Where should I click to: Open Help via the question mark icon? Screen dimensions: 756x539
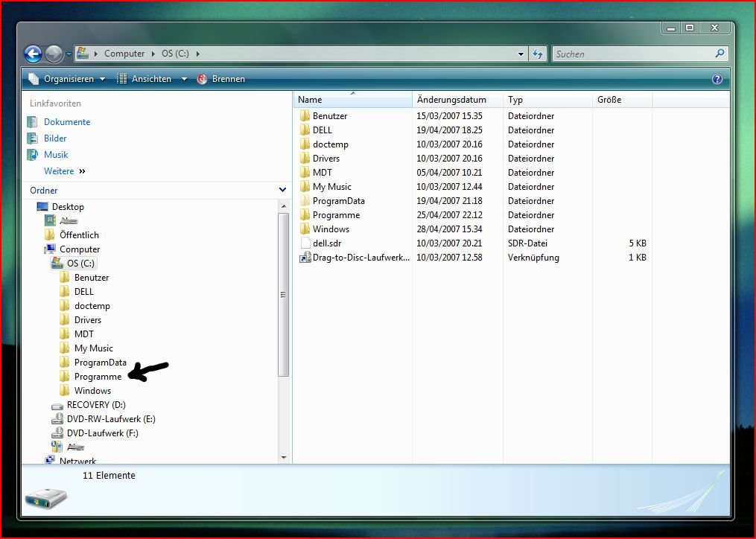click(717, 79)
